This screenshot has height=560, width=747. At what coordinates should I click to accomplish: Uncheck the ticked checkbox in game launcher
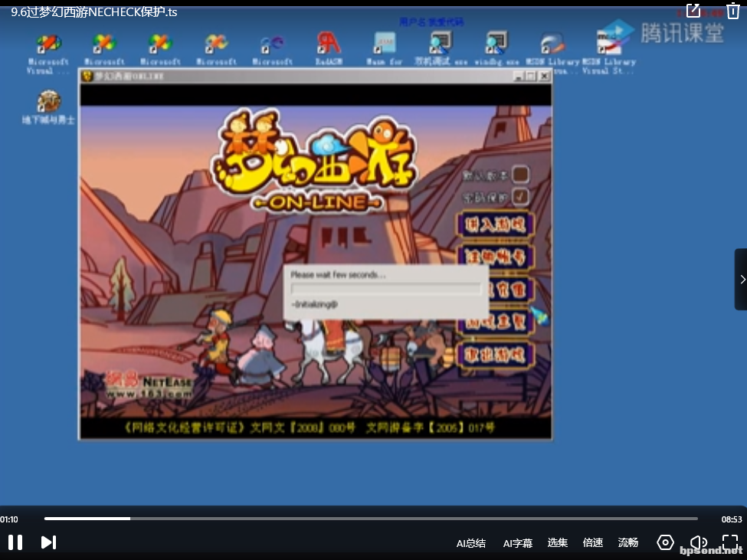(x=520, y=197)
